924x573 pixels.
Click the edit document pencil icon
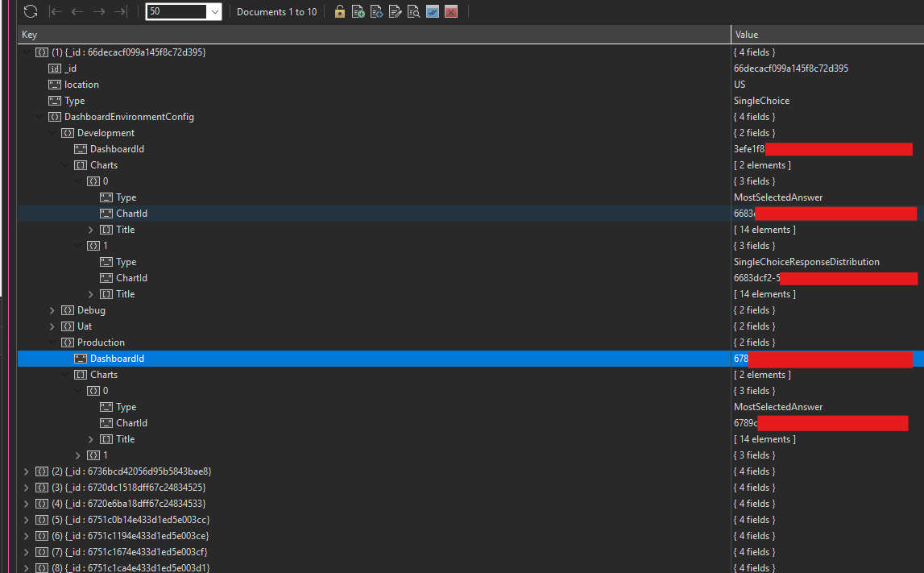(x=395, y=11)
